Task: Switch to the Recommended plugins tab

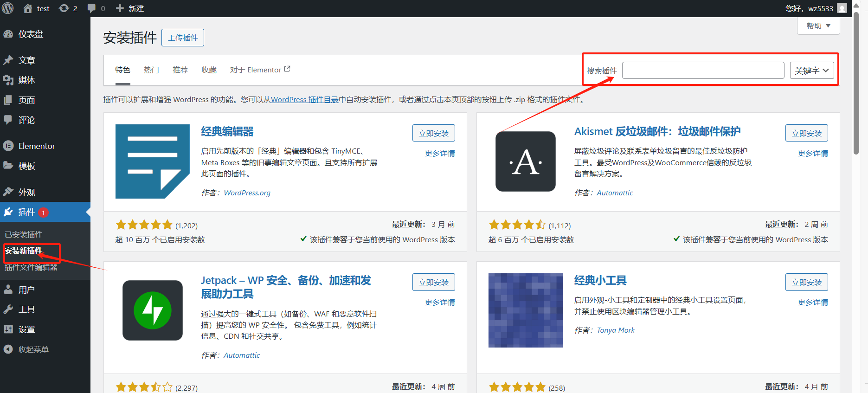Action: (x=180, y=70)
